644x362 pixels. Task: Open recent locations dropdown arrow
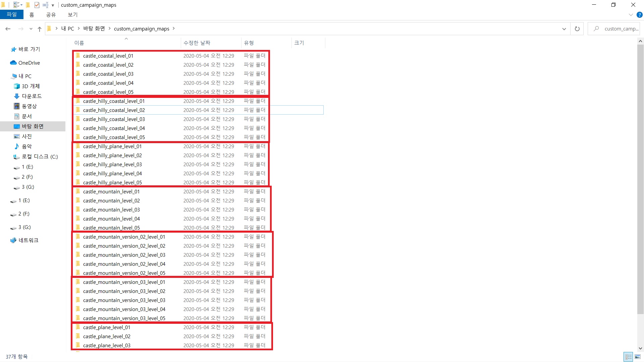coord(31,29)
